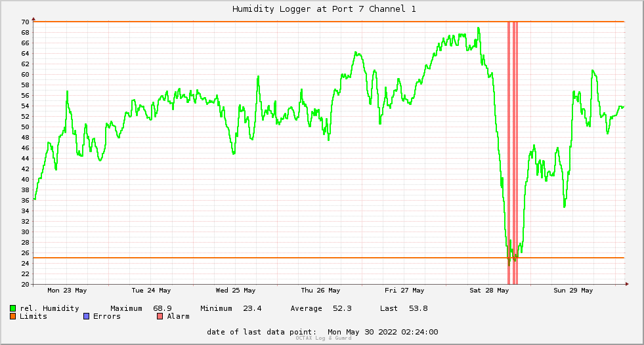
Task: Click the y-axis label 24
Action: point(25,264)
